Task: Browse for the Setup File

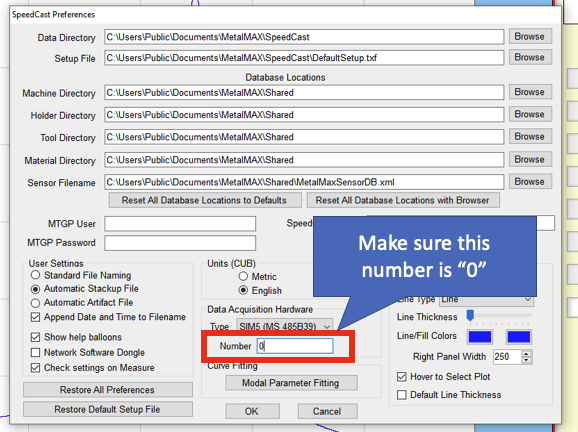Action: pos(530,57)
